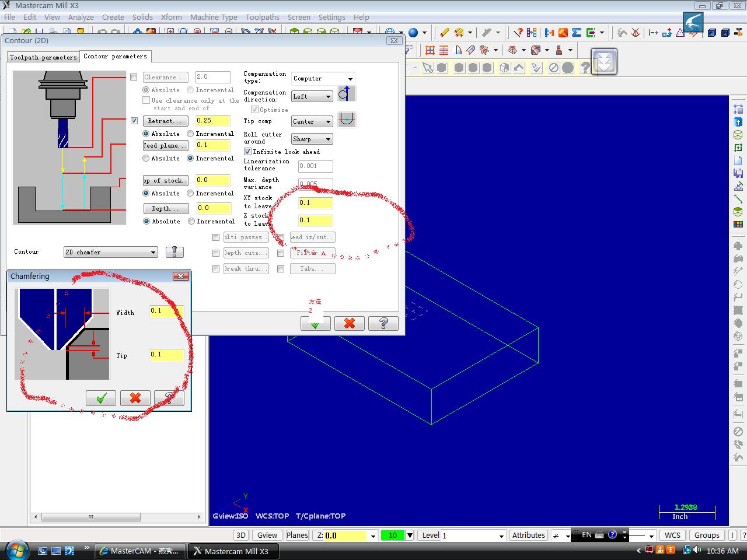Viewport: 747px width, 560px height.
Task: Uncheck the Retract checkbox
Action: (x=134, y=121)
